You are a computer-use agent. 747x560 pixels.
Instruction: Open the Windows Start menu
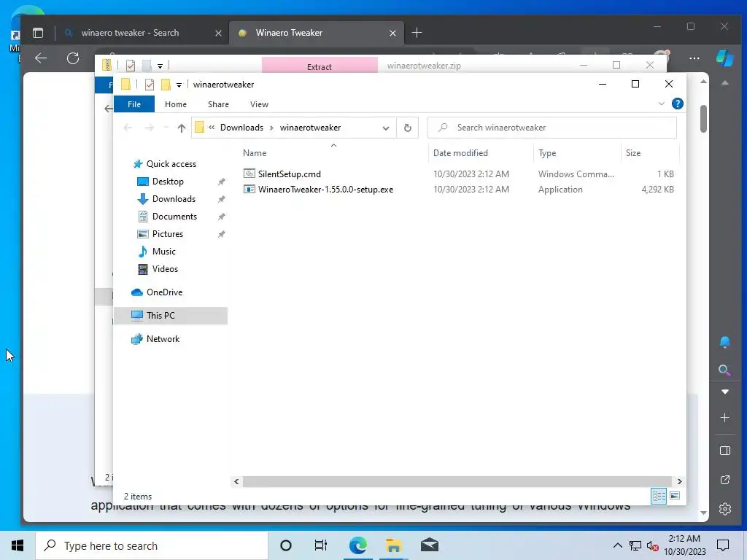coord(18,545)
